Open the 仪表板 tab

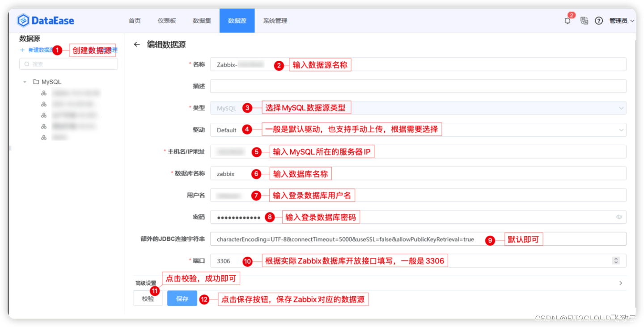[x=167, y=21]
